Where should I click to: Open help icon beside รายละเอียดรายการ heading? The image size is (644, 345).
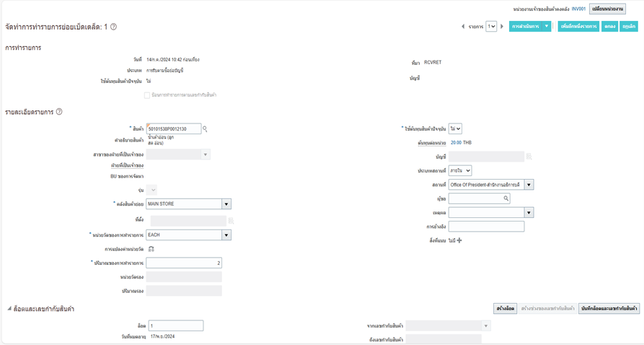[x=59, y=111]
